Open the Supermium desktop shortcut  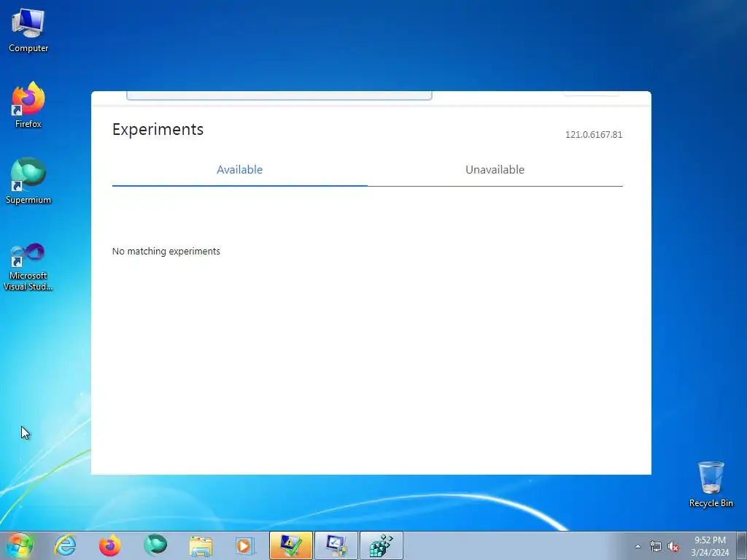[28, 181]
